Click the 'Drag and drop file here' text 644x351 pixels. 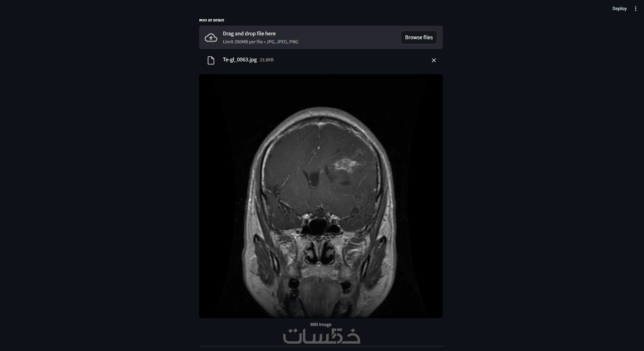click(x=249, y=34)
